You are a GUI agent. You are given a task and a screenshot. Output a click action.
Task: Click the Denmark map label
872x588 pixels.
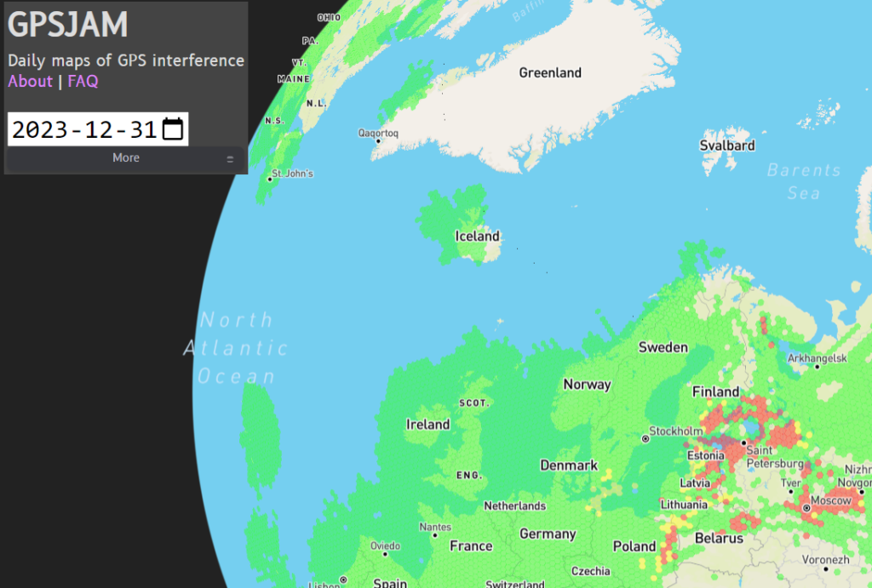point(568,465)
